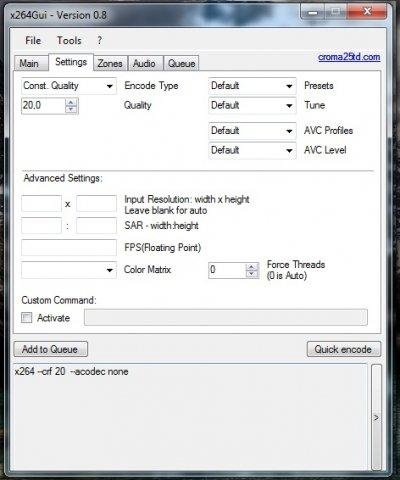Viewport: 400px width, 480px height.
Task: Open the Presets dropdown
Action: (x=252, y=86)
